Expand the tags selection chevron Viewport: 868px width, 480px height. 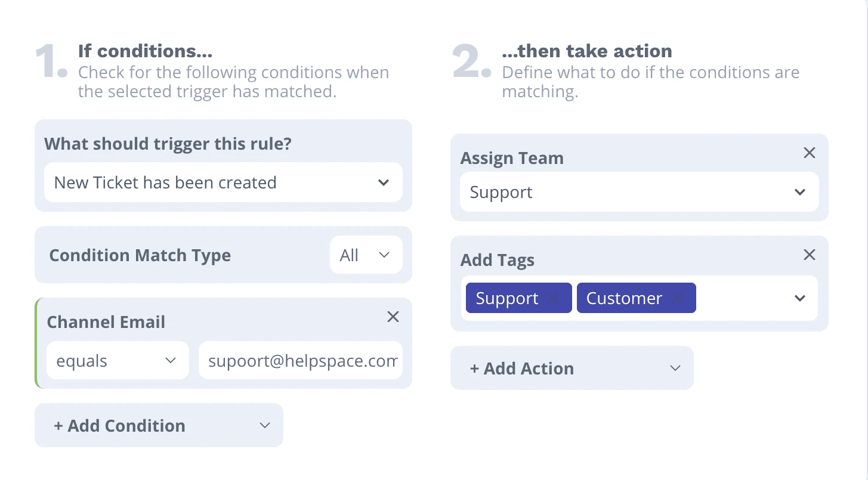click(x=800, y=298)
